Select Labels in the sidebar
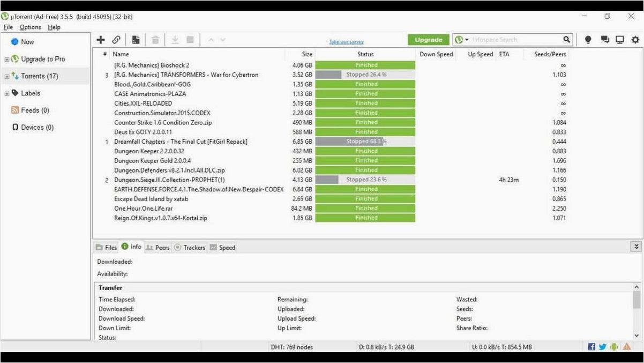The height and width of the screenshot is (363, 644). [31, 93]
